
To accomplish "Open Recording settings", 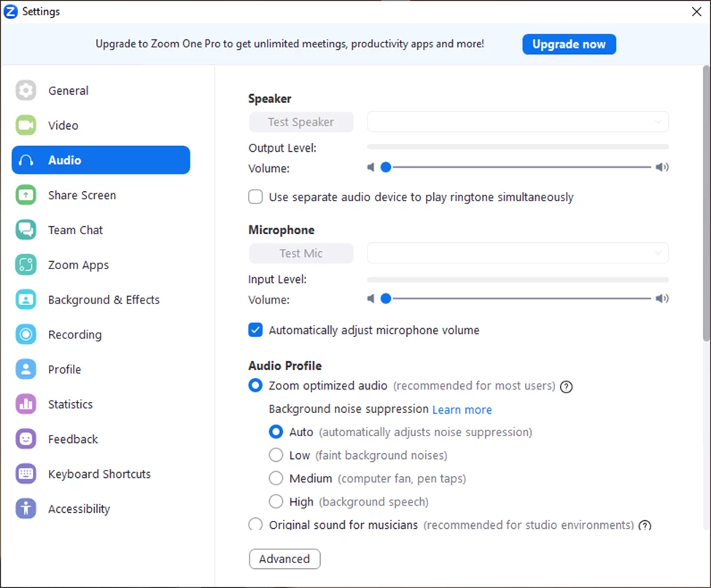I will (x=101, y=334).
